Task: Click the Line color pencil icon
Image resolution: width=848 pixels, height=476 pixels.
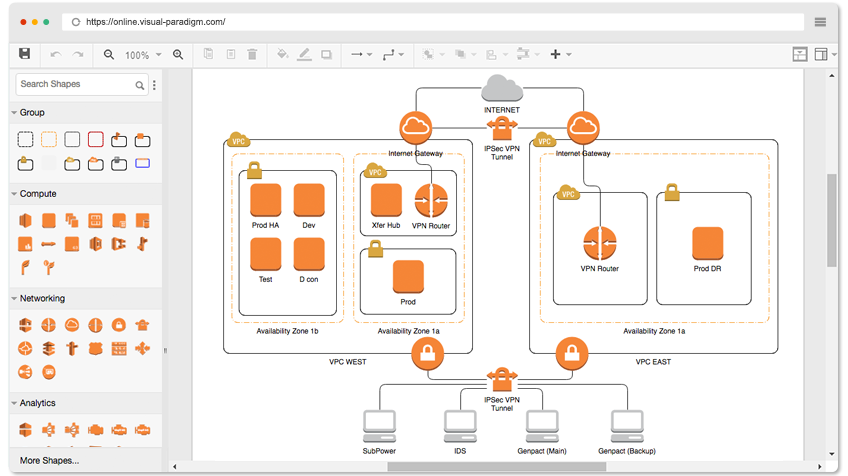Action: [304, 54]
